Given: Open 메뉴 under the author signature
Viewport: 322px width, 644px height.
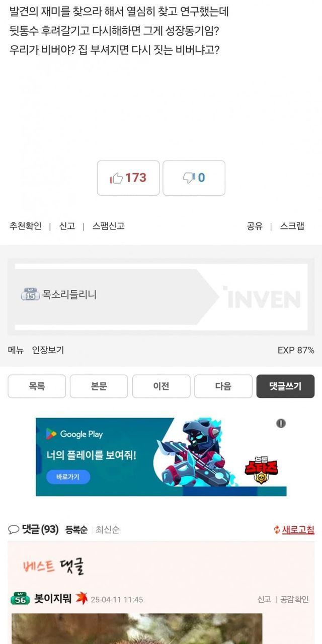Looking at the screenshot, I should click(16, 350).
